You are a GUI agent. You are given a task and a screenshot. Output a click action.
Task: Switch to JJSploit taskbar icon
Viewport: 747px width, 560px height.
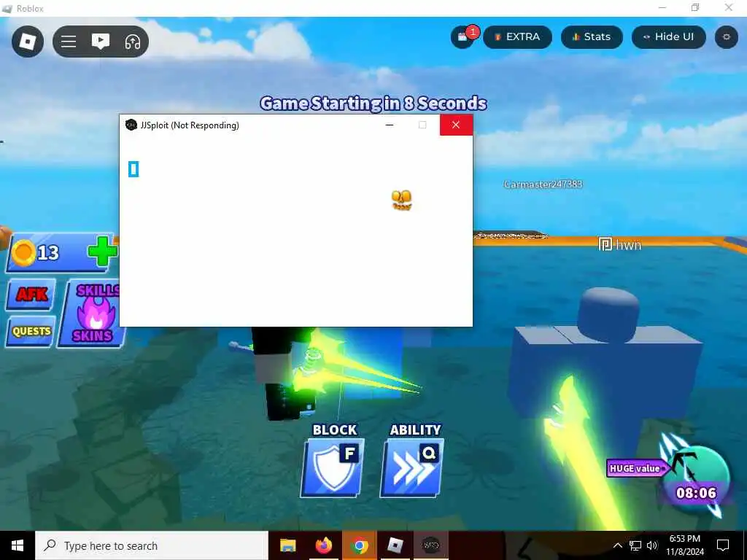431,545
